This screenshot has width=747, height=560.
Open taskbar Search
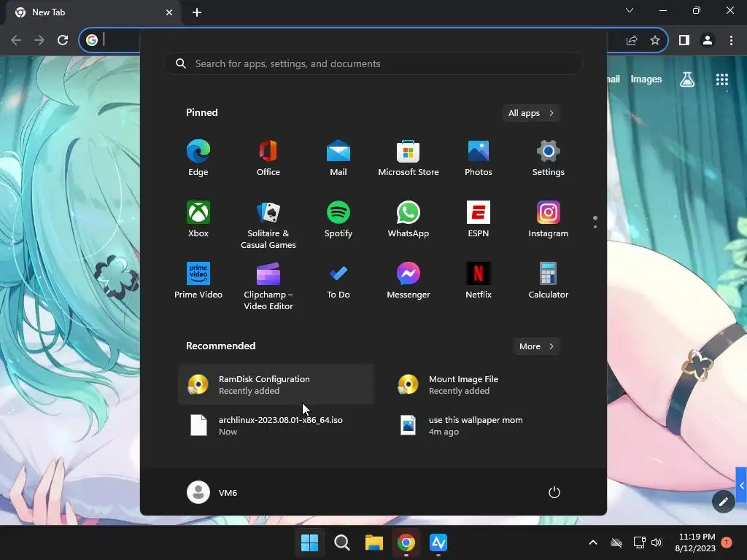pyautogui.click(x=341, y=542)
